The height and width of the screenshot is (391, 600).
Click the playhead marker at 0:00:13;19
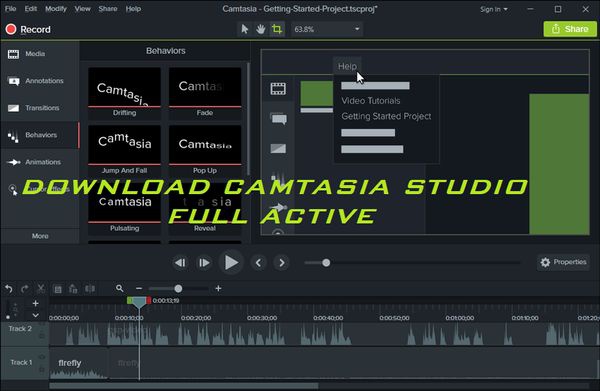click(139, 302)
